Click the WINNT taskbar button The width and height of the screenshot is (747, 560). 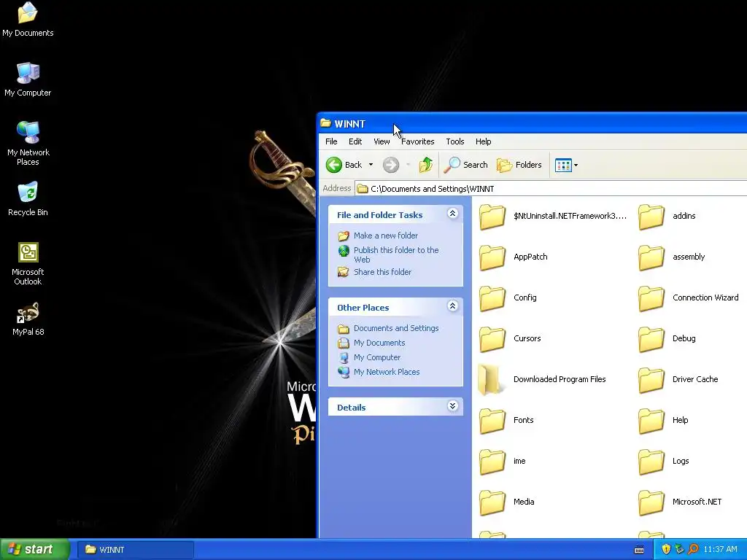pos(136,550)
